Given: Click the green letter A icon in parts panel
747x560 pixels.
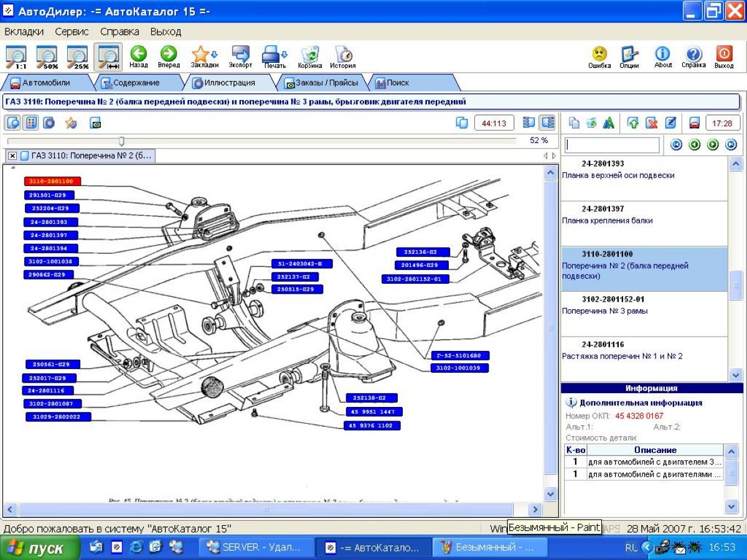Looking at the screenshot, I should point(609,123).
